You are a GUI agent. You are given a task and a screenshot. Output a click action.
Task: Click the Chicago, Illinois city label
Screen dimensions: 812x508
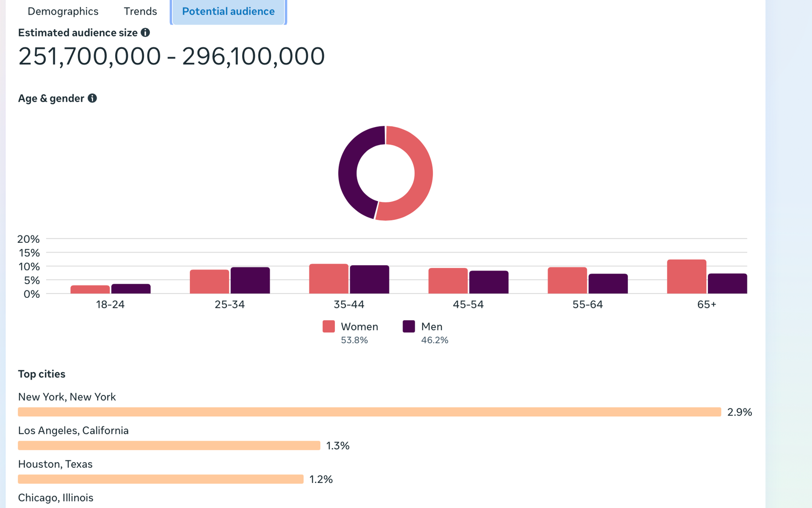click(x=56, y=497)
